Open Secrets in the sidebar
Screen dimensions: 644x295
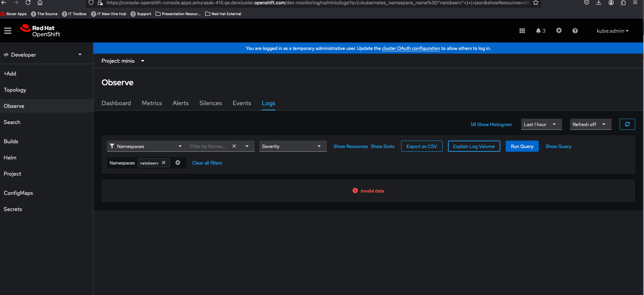[47, 209]
